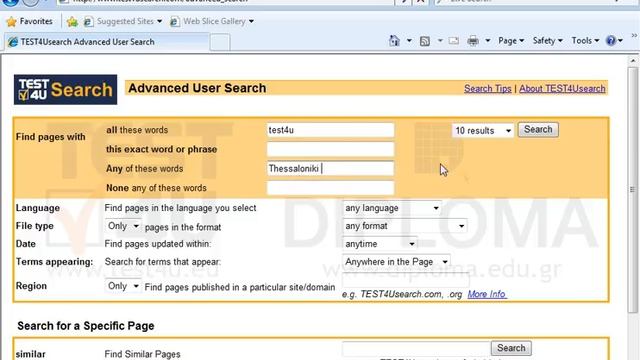Open Date 'anytime' dropdown

pyautogui.click(x=379, y=244)
